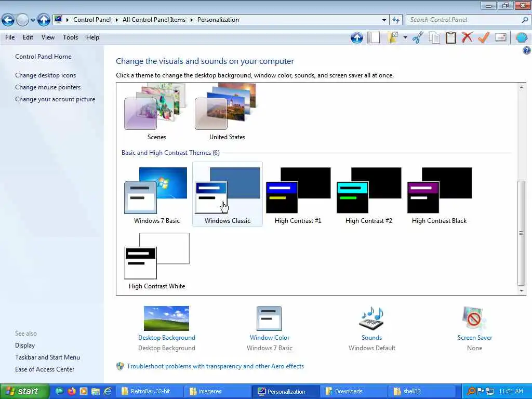Open Sounds settings

(371, 328)
